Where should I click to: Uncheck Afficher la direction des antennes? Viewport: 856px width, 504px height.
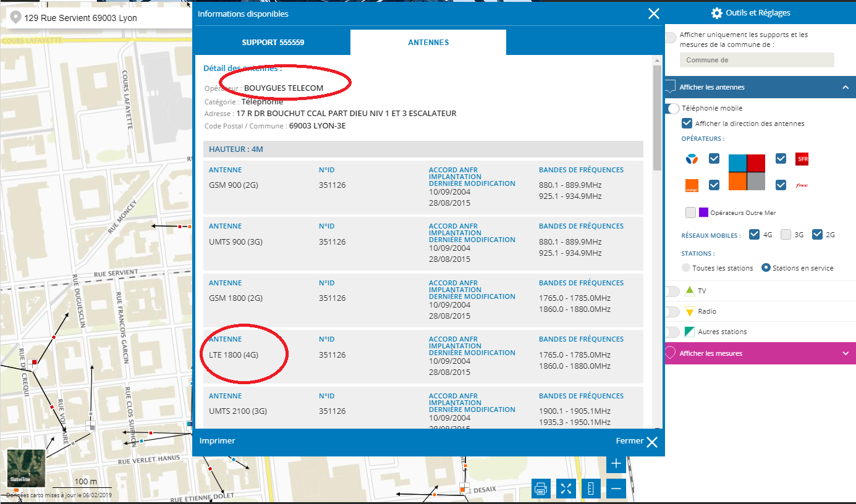tap(687, 123)
